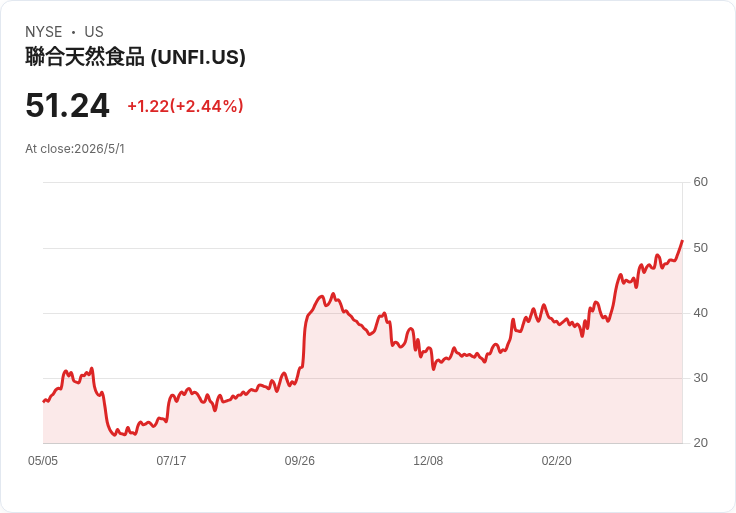Click the 30 price axis label
This screenshot has width=736, height=513.
coord(700,377)
